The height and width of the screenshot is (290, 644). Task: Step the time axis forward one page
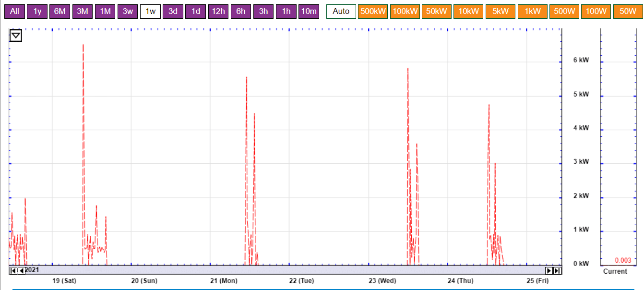click(x=549, y=271)
